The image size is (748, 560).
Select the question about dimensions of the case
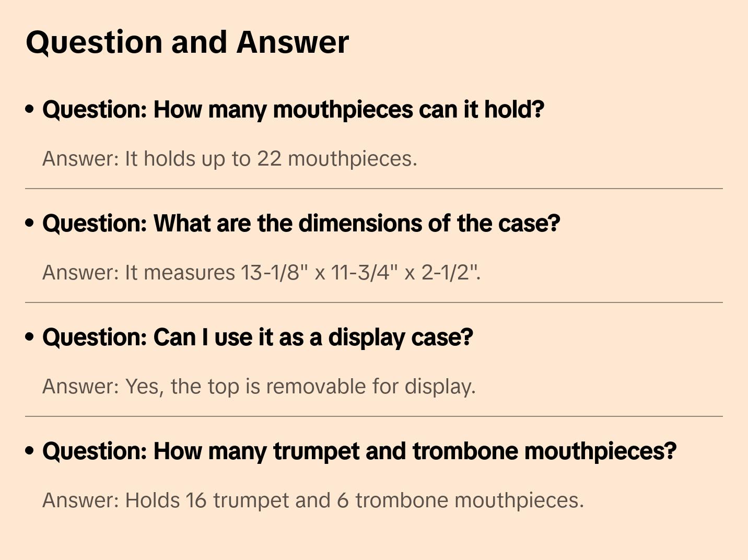click(x=301, y=224)
